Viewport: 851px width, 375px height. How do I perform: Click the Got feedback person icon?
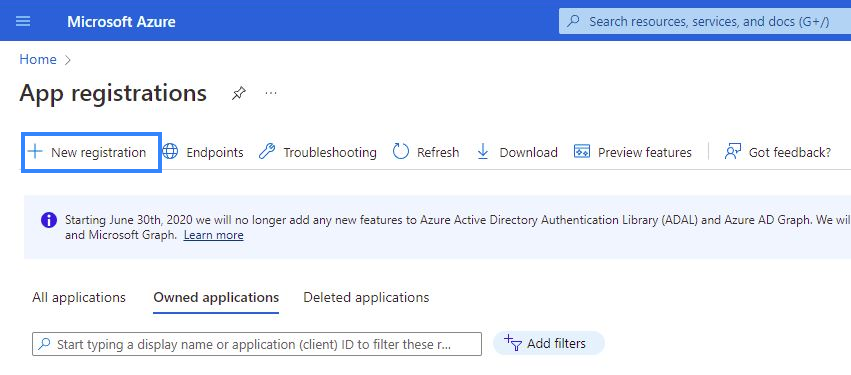(x=733, y=152)
